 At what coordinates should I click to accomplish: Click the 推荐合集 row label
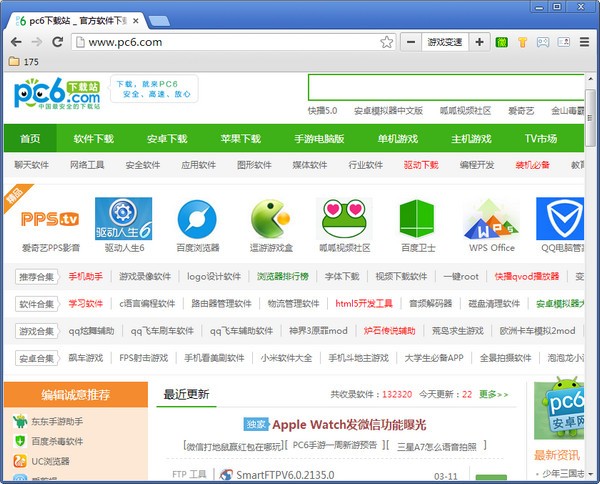pyautogui.click(x=36, y=277)
